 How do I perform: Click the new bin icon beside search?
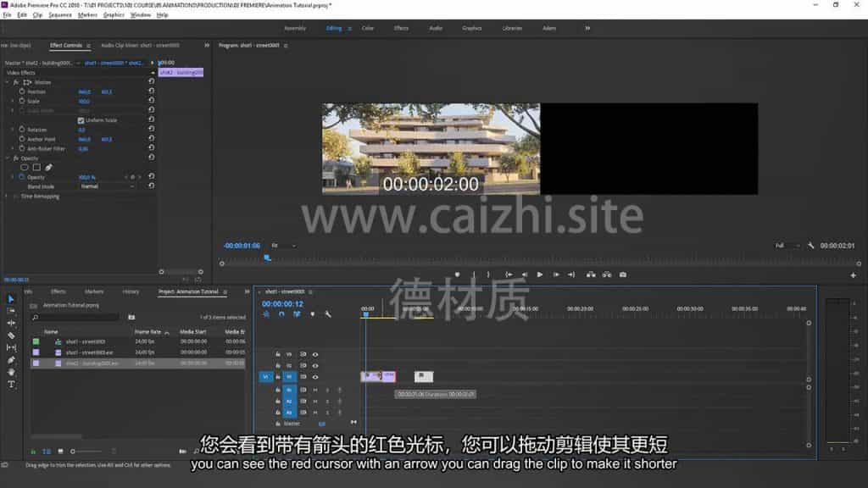pos(131,317)
